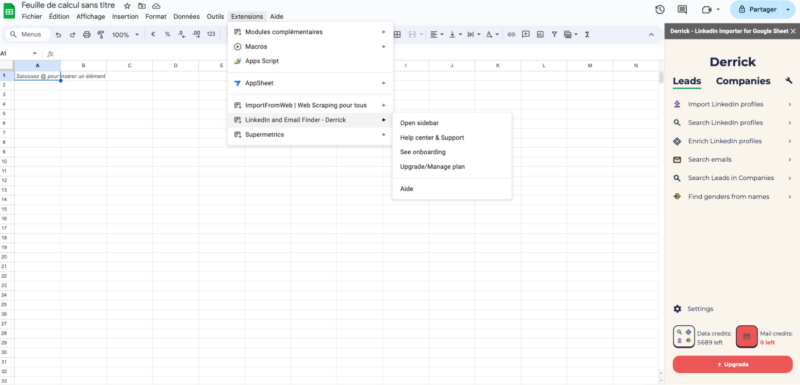
Task: Activate the paint format roller icon
Action: click(x=101, y=35)
